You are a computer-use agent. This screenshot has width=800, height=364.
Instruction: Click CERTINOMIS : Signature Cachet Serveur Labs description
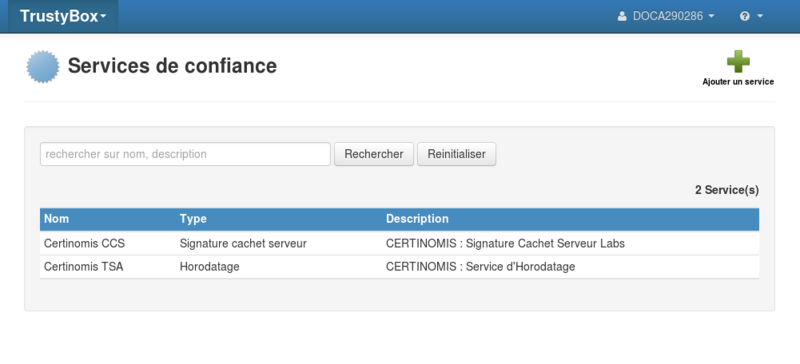(x=505, y=244)
